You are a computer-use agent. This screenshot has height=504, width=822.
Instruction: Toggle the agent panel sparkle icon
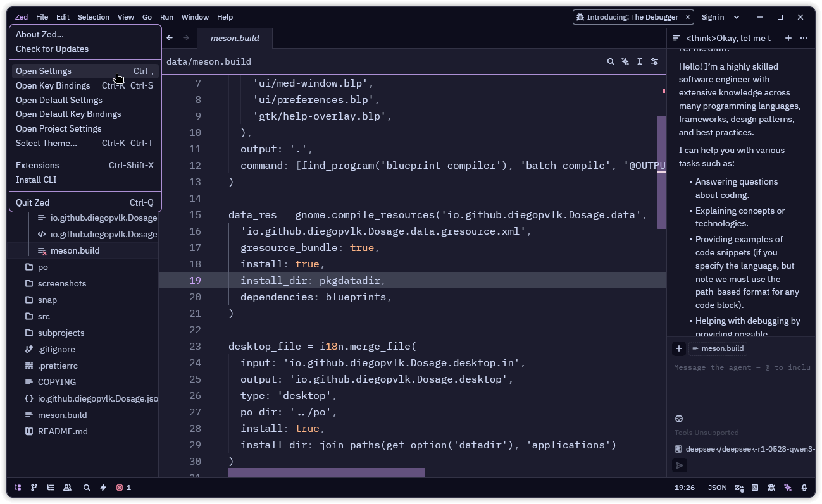(788, 488)
